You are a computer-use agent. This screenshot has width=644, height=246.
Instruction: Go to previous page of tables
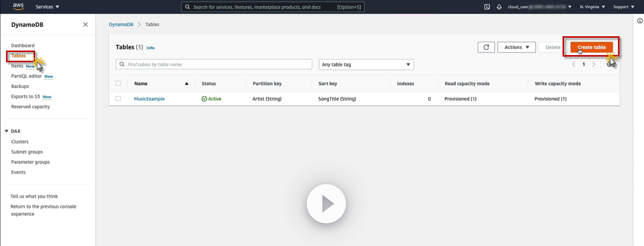click(x=573, y=64)
